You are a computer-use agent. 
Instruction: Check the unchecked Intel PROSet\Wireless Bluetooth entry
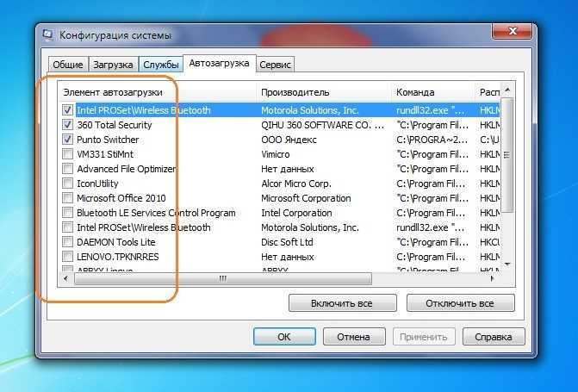pyautogui.click(x=67, y=227)
